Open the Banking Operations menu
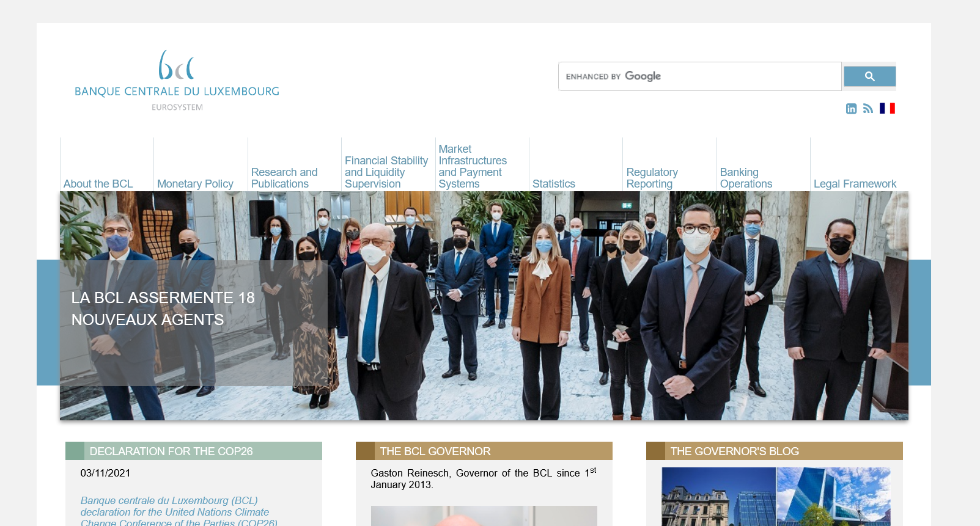Screen dimensions: 980x526 [746, 178]
